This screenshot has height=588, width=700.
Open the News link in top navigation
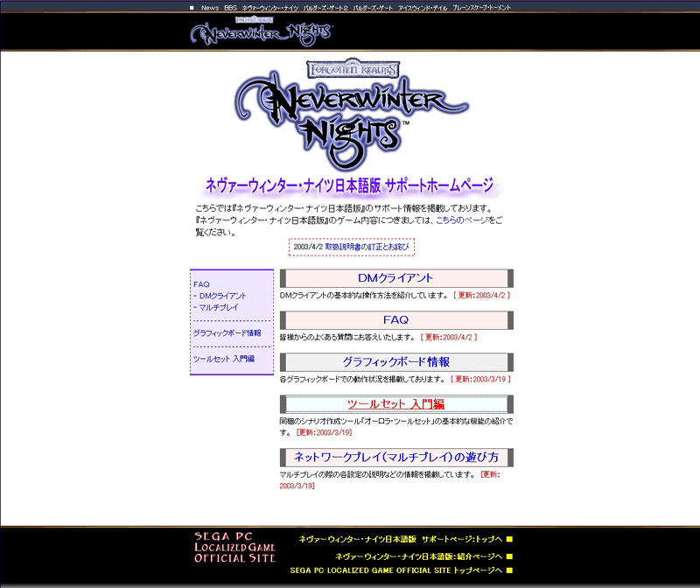point(210,8)
